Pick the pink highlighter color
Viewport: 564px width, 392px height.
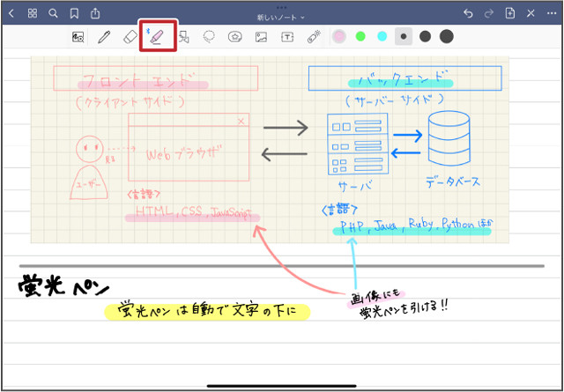(x=339, y=37)
